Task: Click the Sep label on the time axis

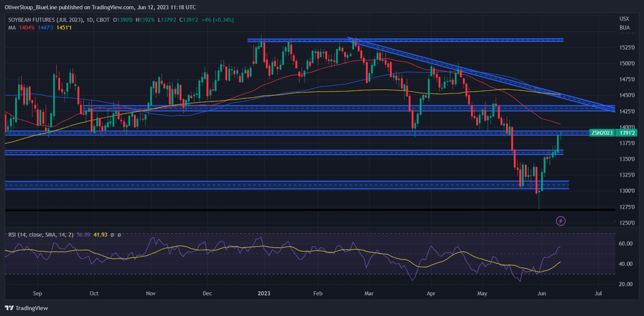Action: tap(37, 294)
